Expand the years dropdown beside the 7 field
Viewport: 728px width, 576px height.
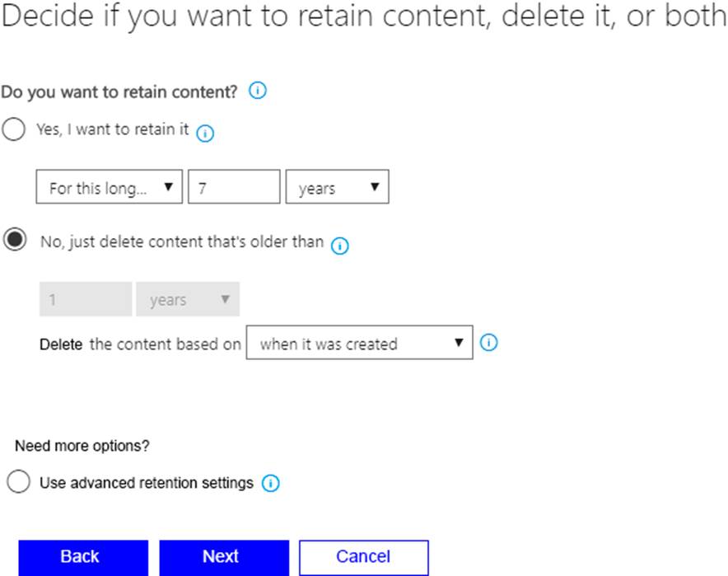337,187
